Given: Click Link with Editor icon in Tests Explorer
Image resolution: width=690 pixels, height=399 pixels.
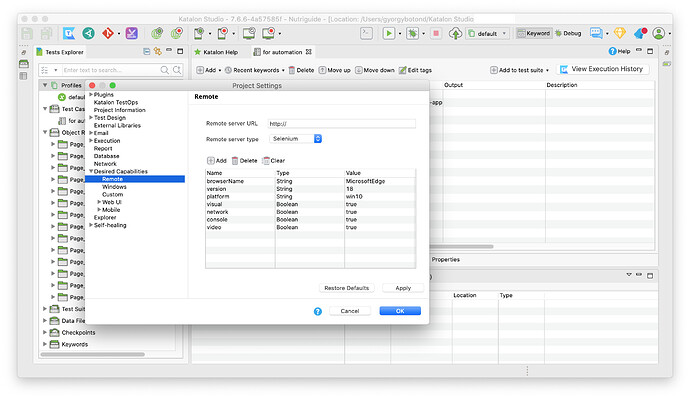Looking at the screenshot, I should [x=158, y=51].
